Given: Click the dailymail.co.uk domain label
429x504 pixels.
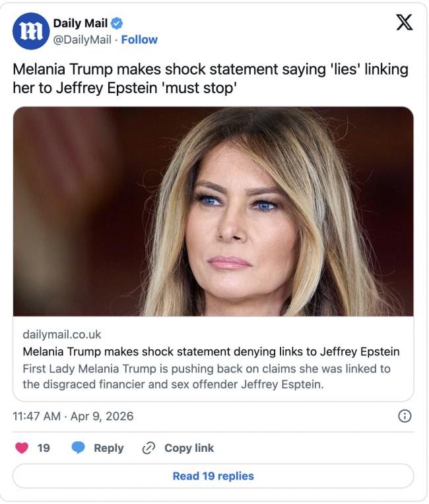Looking at the screenshot, I should click(62, 334).
